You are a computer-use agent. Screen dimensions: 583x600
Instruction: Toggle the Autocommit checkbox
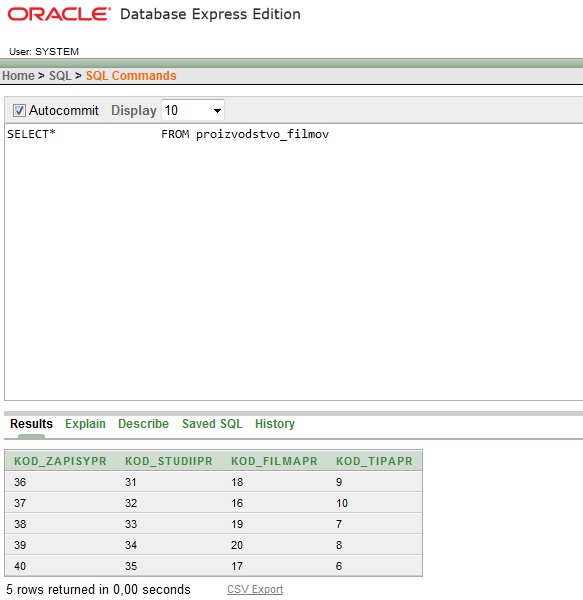click(x=19, y=111)
